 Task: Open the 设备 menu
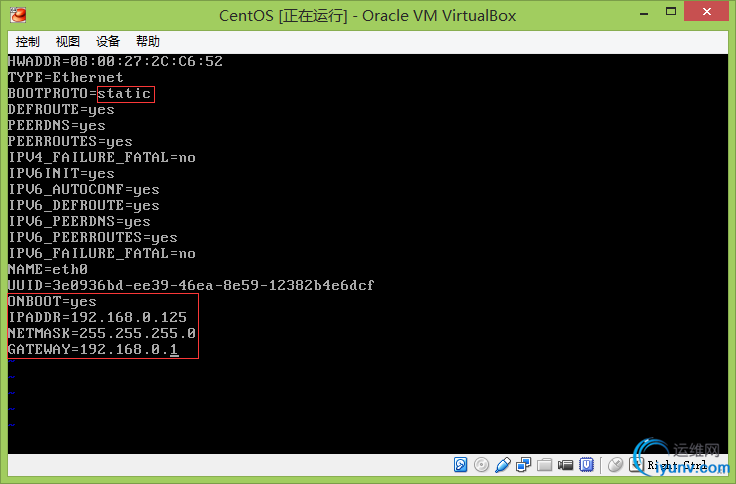[108, 42]
